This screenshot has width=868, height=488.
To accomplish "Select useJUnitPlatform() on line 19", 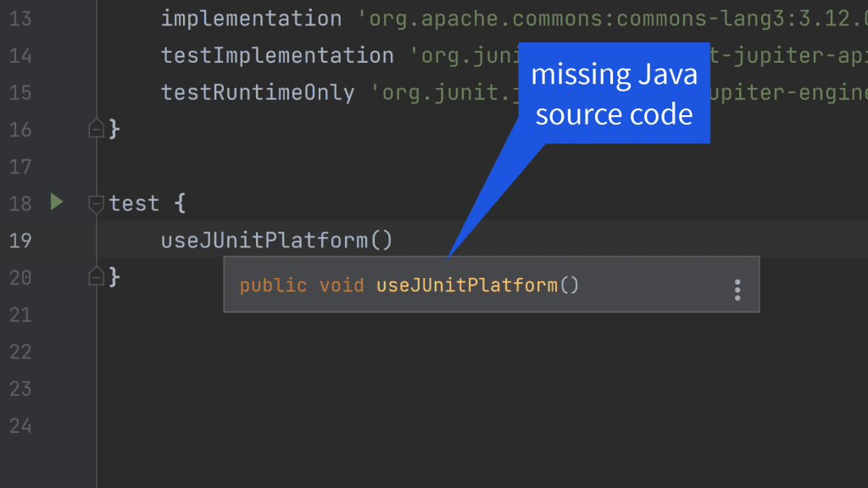I will (x=275, y=240).
